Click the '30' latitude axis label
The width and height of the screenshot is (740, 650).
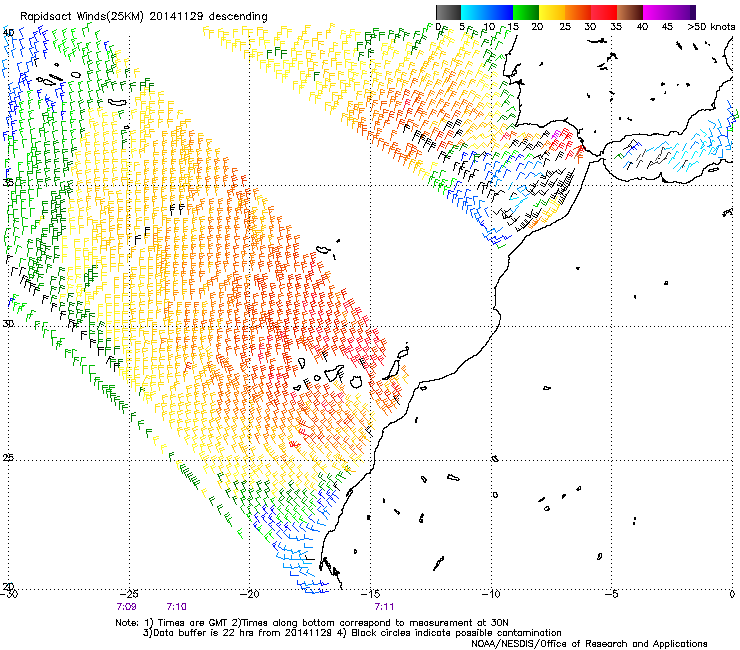tap(8, 324)
